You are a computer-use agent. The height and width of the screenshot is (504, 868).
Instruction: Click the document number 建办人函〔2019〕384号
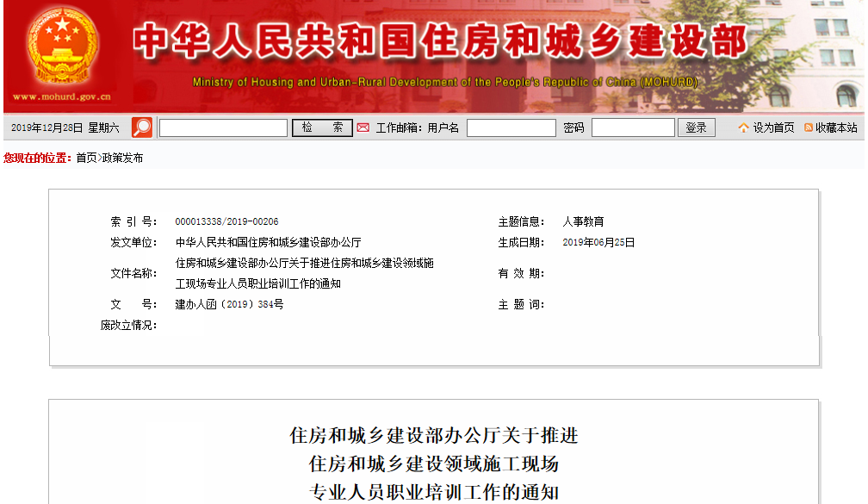[x=229, y=304]
